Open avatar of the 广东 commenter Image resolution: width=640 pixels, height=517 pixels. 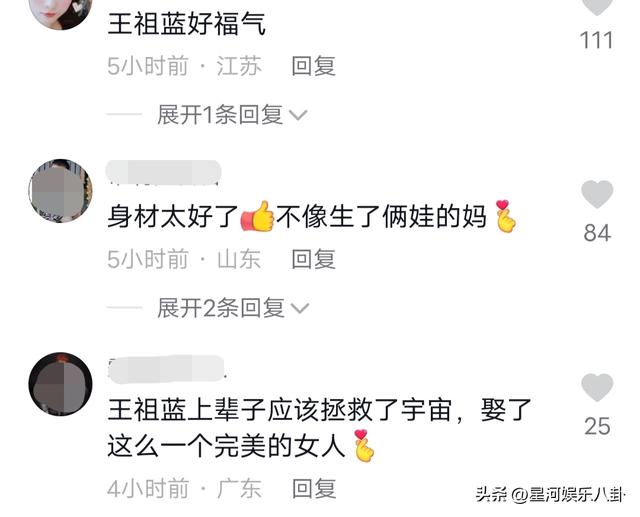click(x=60, y=384)
